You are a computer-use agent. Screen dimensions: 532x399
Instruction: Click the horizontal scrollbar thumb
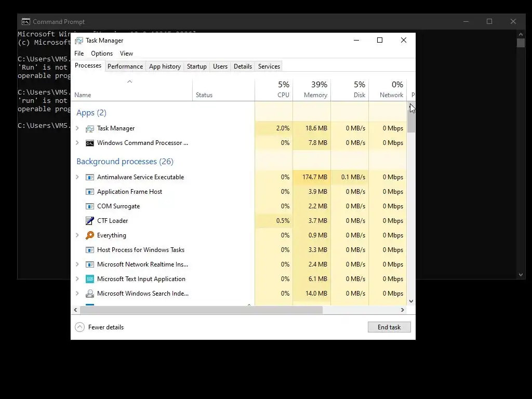pos(201,310)
